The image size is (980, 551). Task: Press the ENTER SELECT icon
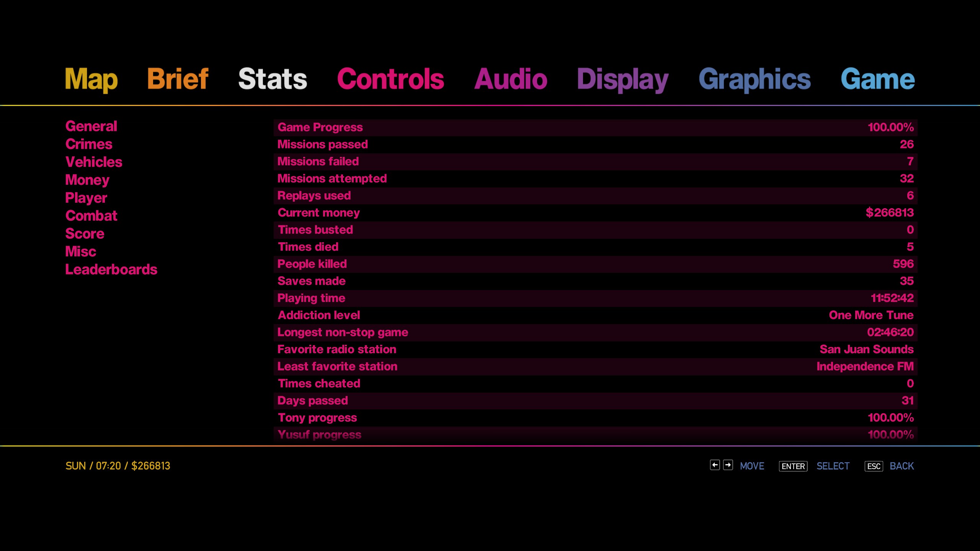793,466
